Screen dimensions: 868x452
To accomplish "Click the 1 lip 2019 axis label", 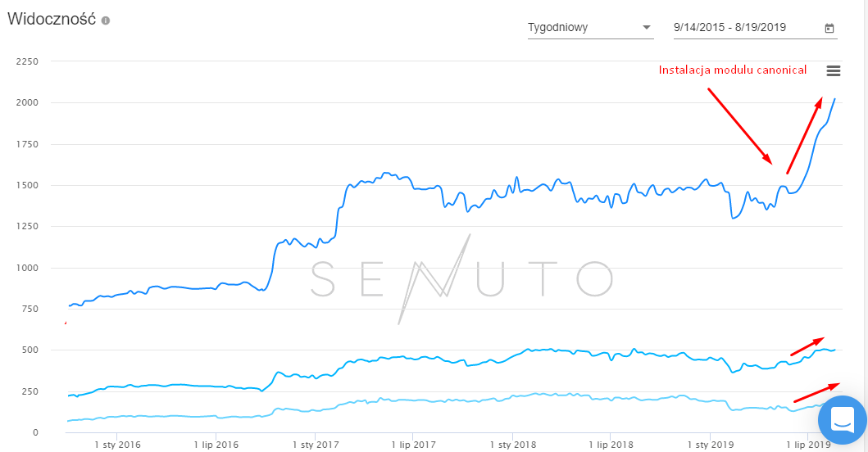I will coord(808,445).
